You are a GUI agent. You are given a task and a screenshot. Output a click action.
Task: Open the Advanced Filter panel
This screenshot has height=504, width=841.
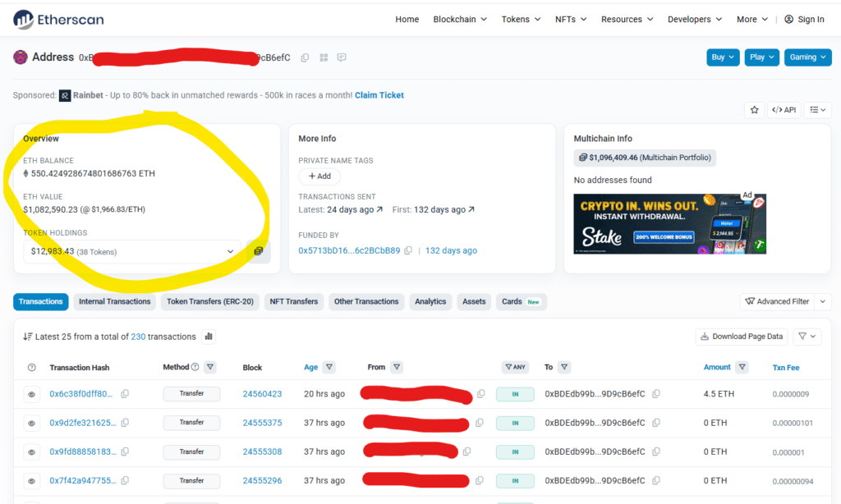tap(778, 301)
